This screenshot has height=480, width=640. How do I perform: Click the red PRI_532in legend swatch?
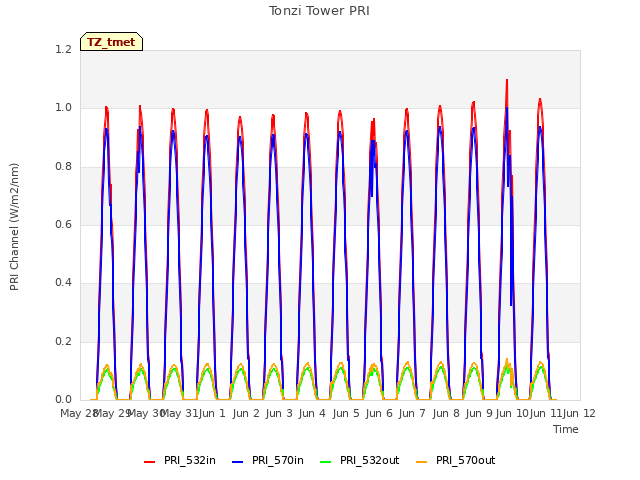pyautogui.click(x=150, y=461)
